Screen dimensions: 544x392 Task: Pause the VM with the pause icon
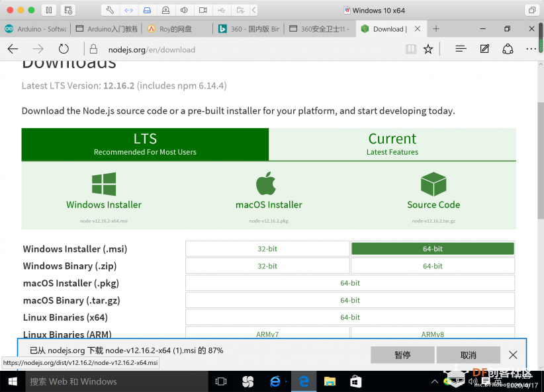(x=49, y=10)
